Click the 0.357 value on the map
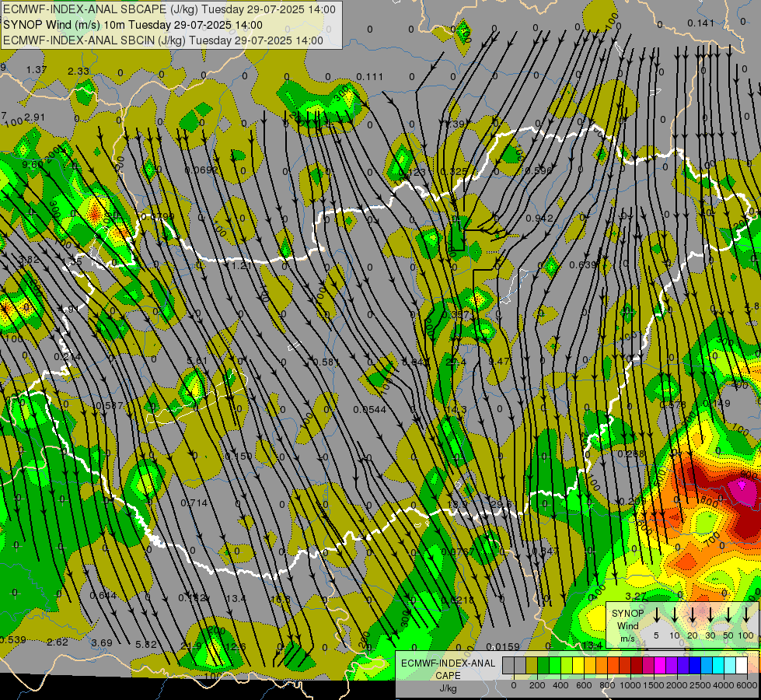The height and width of the screenshot is (700, 761). point(456,314)
